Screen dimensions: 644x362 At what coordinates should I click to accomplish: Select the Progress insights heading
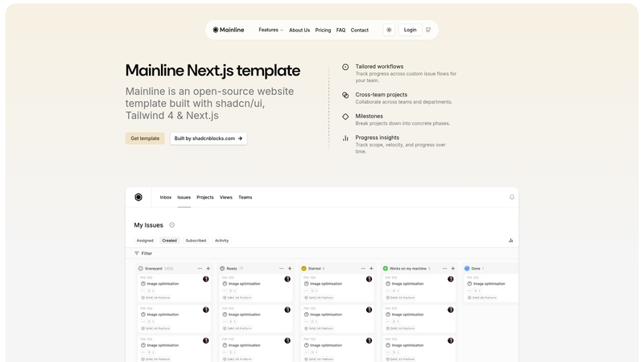coord(377,138)
